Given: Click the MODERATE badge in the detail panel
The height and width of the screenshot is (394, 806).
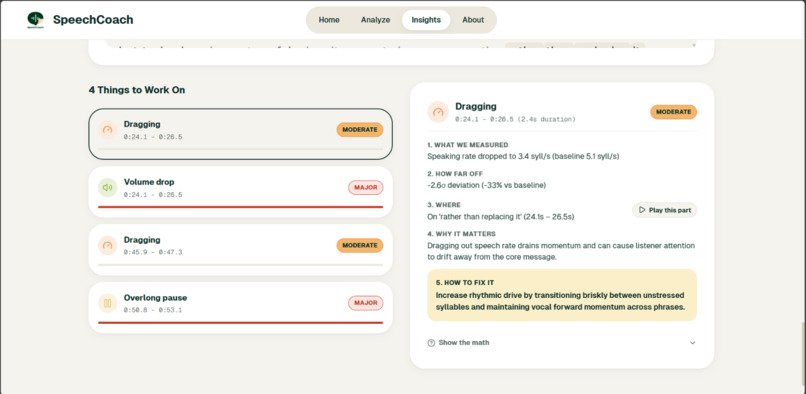Looking at the screenshot, I should (x=673, y=112).
